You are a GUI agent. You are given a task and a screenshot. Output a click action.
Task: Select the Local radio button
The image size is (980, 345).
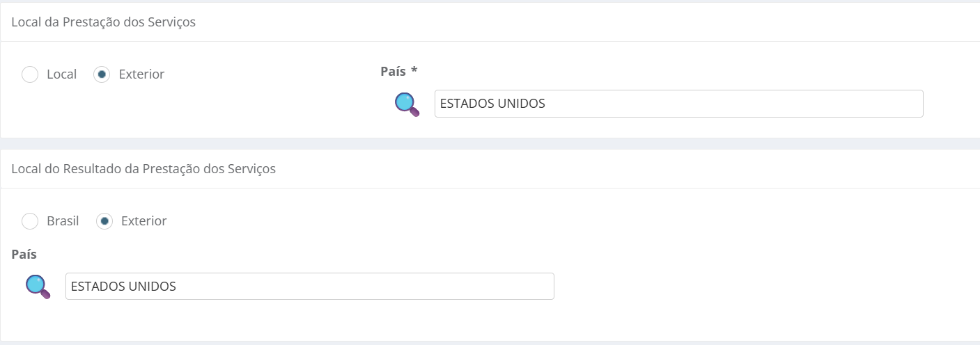30,74
